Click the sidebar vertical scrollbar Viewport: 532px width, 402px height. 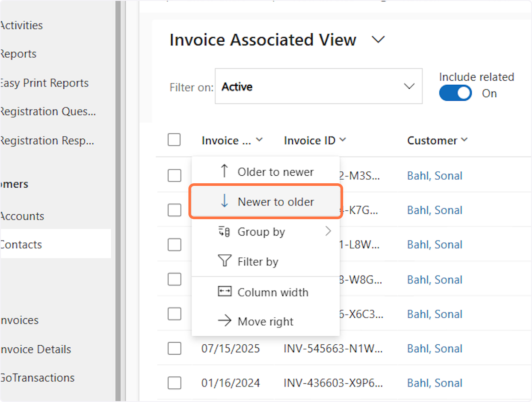coord(118,201)
